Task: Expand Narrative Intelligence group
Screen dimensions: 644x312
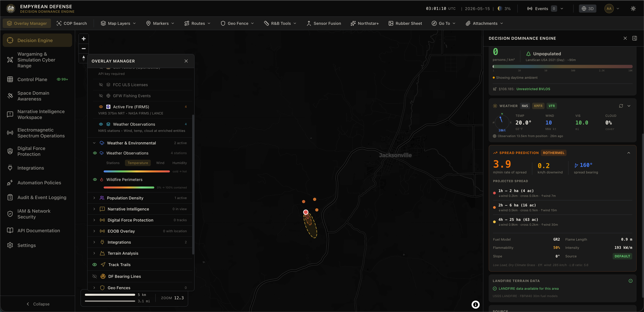Action: 94,209
